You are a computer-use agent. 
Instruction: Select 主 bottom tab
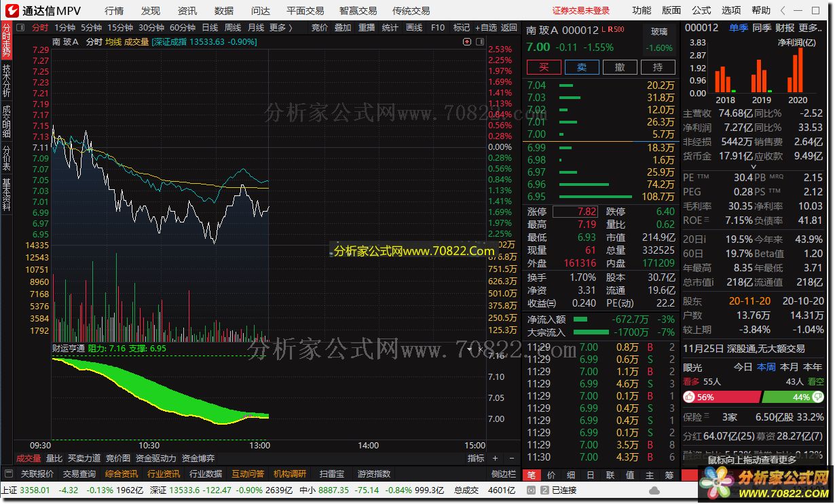pyautogui.click(x=650, y=476)
